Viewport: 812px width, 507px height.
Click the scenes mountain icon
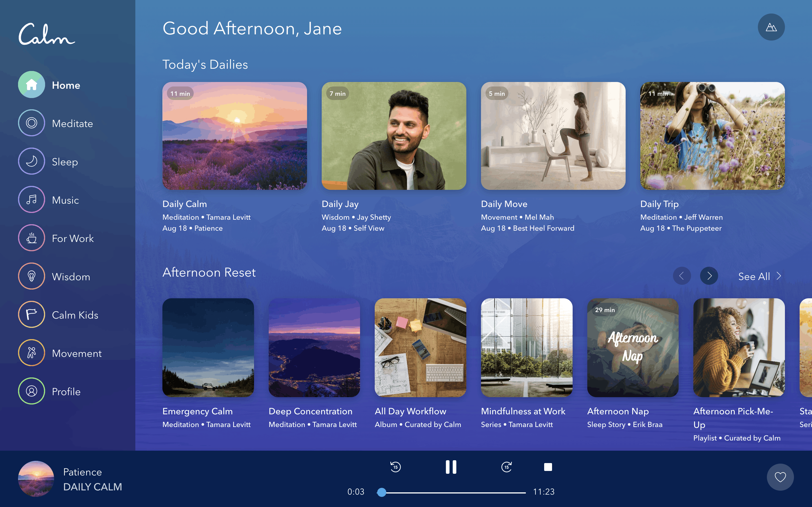(x=771, y=27)
